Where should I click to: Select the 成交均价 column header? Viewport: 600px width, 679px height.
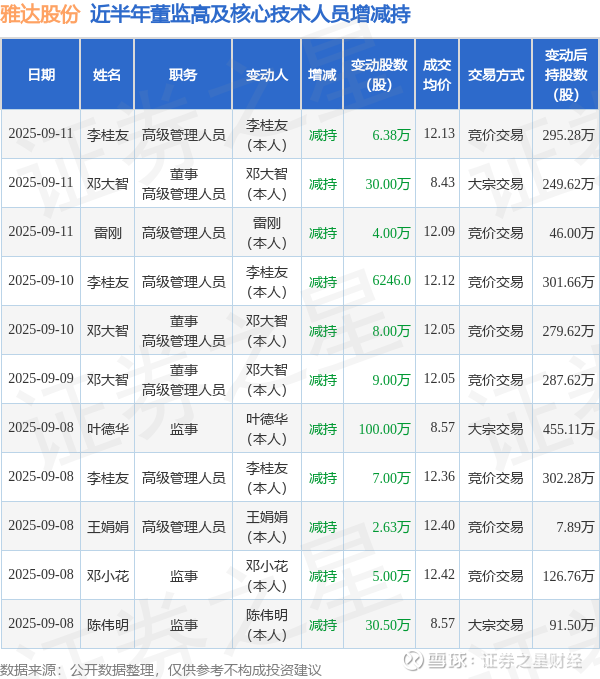[x=437, y=74]
